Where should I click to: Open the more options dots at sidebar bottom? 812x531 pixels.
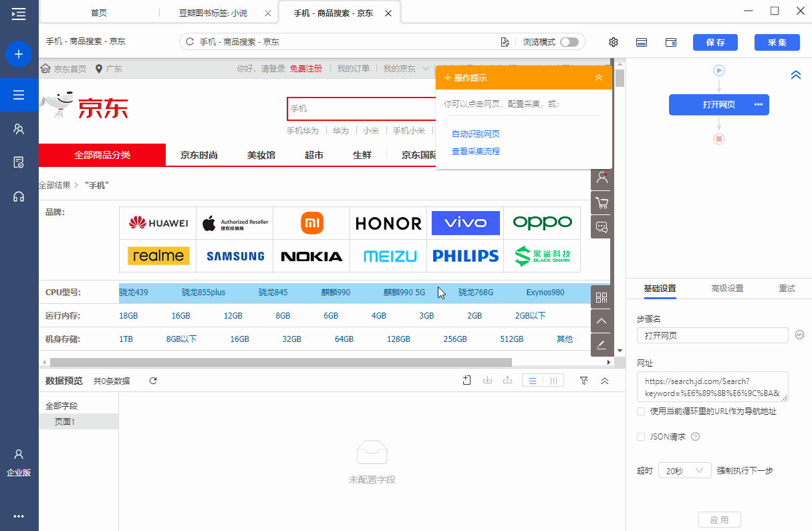point(19,516)
